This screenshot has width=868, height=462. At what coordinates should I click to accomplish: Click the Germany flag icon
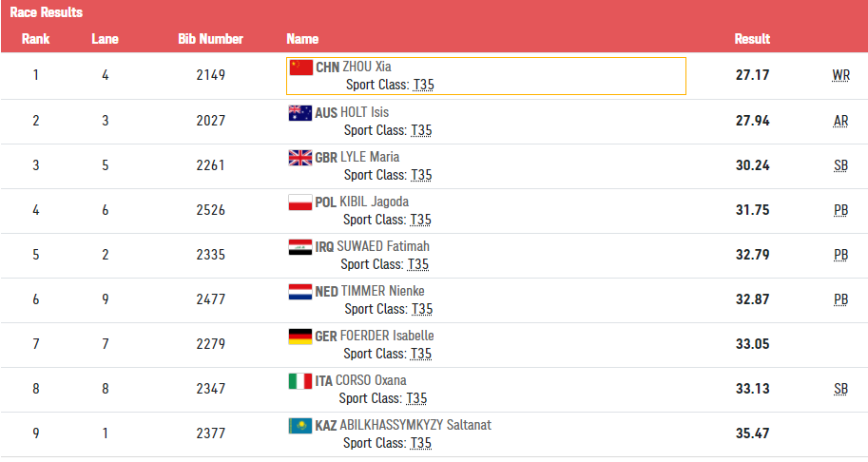[x=300, y=336]
